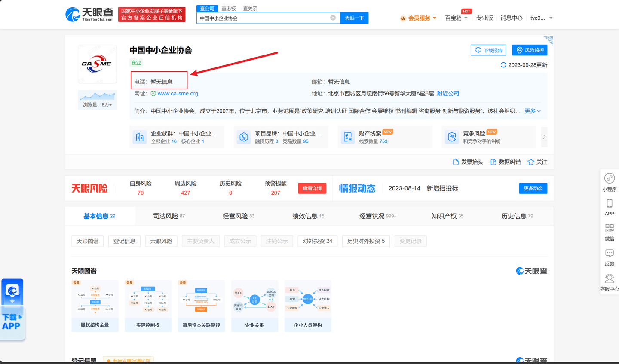Expand the 百宝箱 dropdown
619x364 pixels.
tap(466, 18)
